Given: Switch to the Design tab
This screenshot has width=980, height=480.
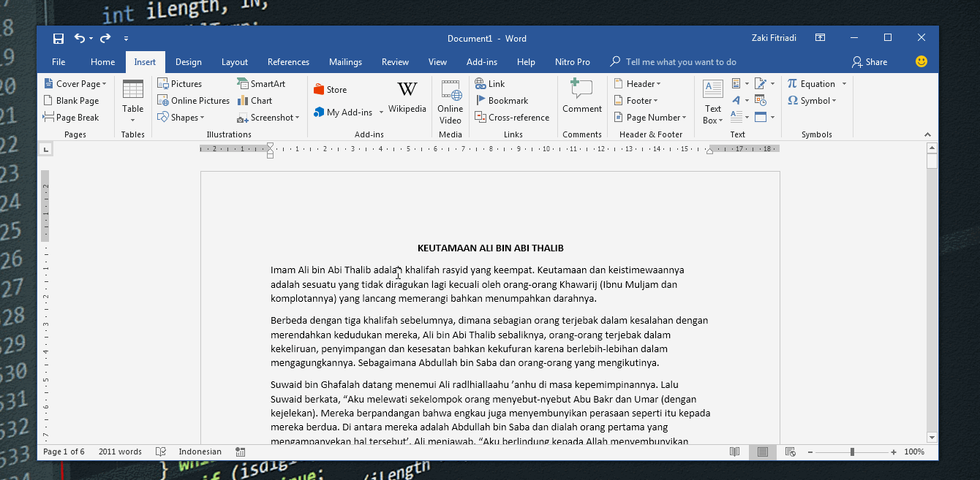Looking at the screenshot, I should [x=189, y=62].
